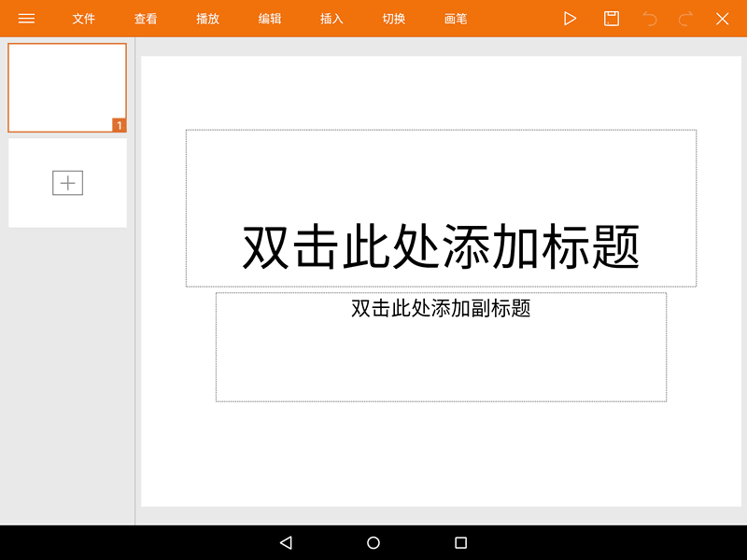The image size is (747, 560).
Task: Tap the Android Home button
Action: (373, 542)
